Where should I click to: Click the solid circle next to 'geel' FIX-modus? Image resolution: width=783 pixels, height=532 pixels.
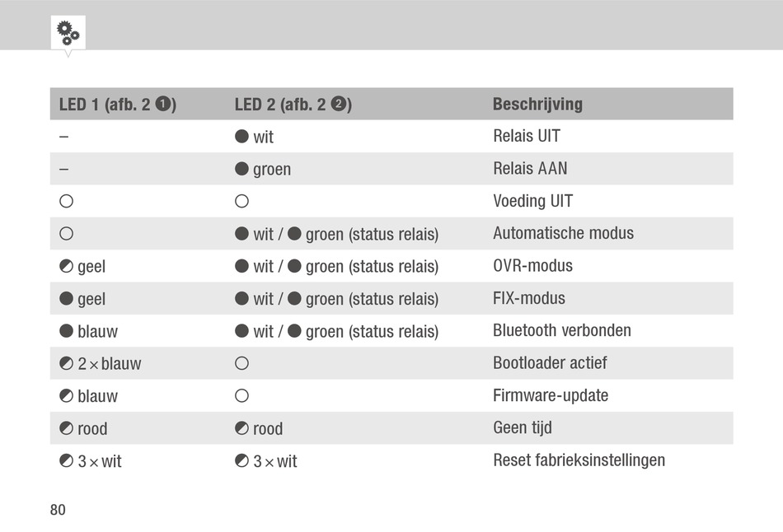pos(67,298)
